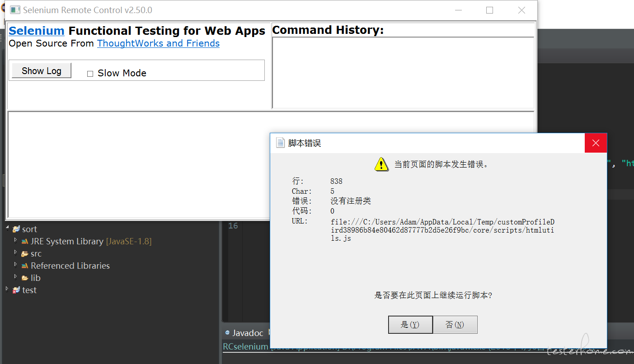634x364 pixels.
Task: Close the Selenium Remote Control window
Action: 521,10
